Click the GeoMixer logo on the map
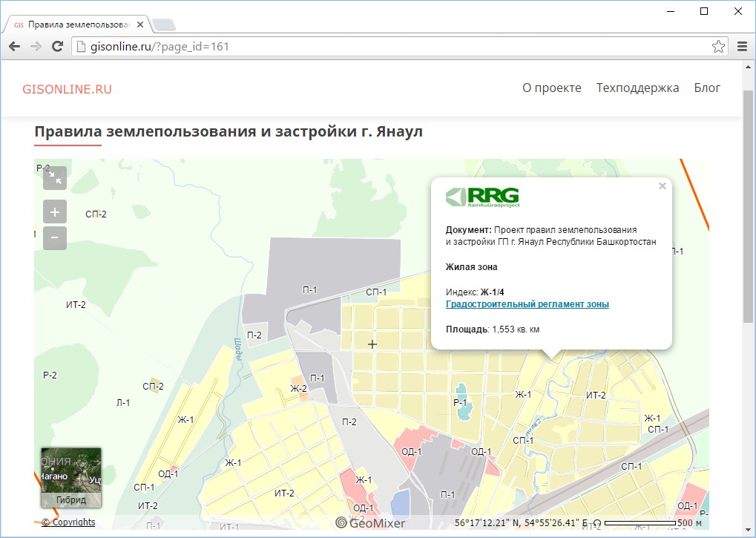The height and width of the screenshot is (538, 756). coord(370,522)
